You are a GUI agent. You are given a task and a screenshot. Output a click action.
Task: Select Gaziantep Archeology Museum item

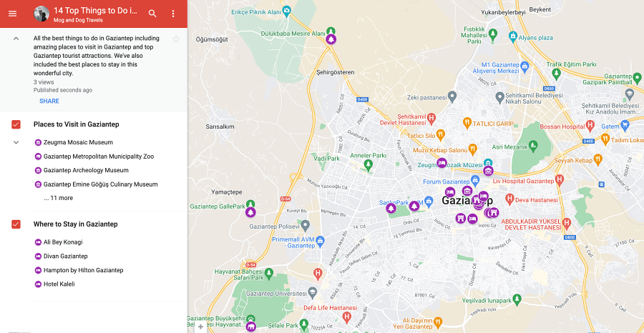[86, 170]
